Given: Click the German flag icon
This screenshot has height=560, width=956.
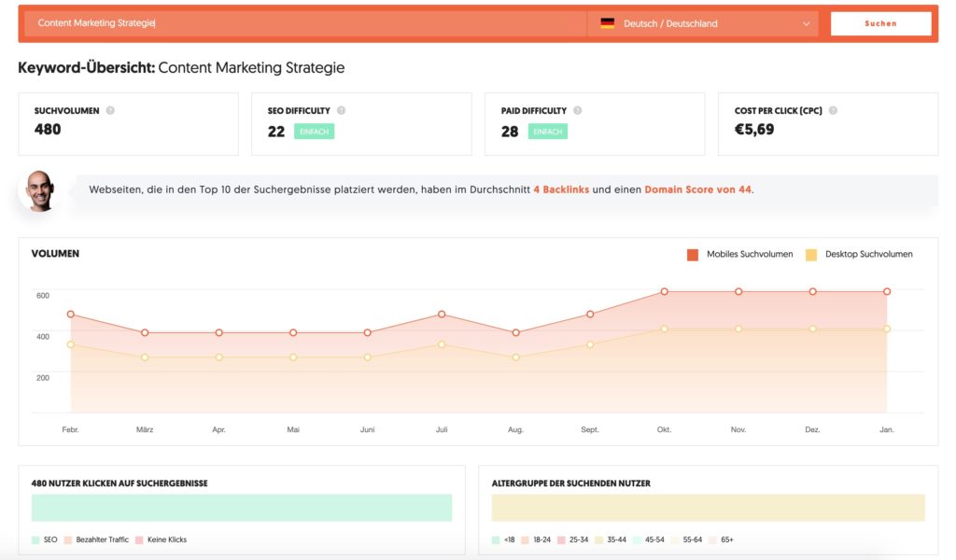Looking at the screenshot, I should (608, 23).
